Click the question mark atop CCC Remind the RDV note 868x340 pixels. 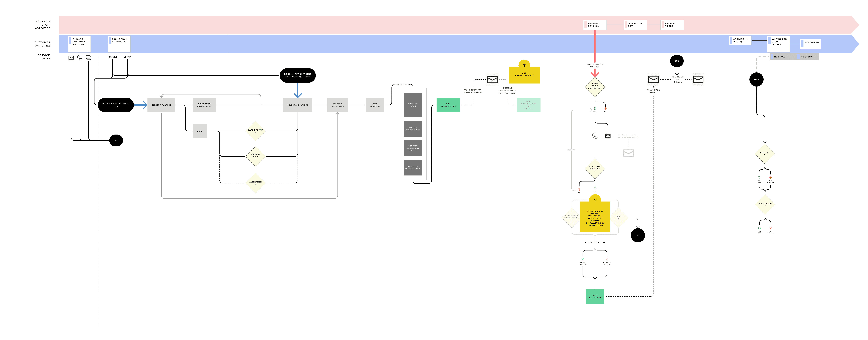tap(524, 65)
